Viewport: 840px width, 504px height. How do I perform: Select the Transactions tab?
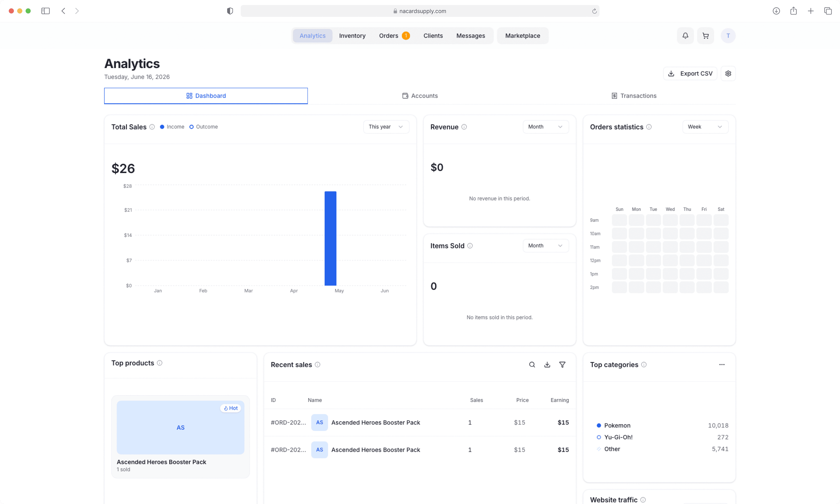pos(633,96)
